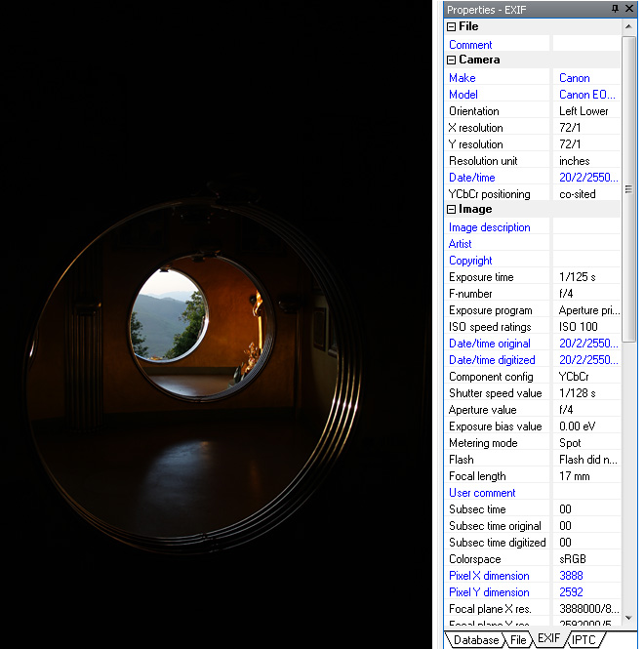Grab the properties list scrollbar thumb
Viewport: 644px width, 649px height.
point(630,187)
